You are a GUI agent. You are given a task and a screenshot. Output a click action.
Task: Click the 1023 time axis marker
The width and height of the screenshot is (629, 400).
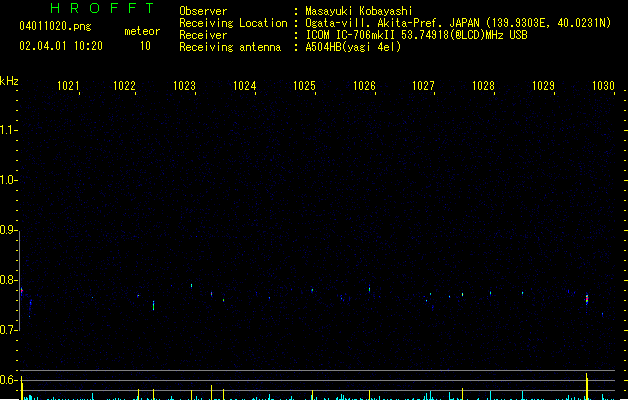tap(184, 86)
